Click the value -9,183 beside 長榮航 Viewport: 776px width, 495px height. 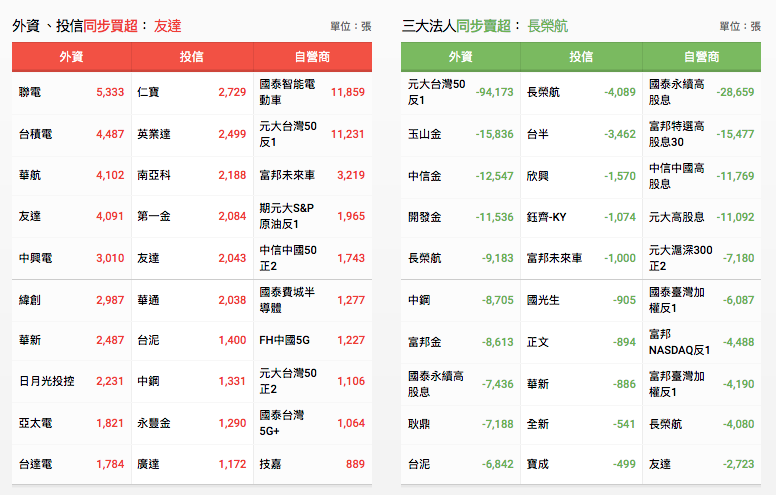[x=497, y=258]
